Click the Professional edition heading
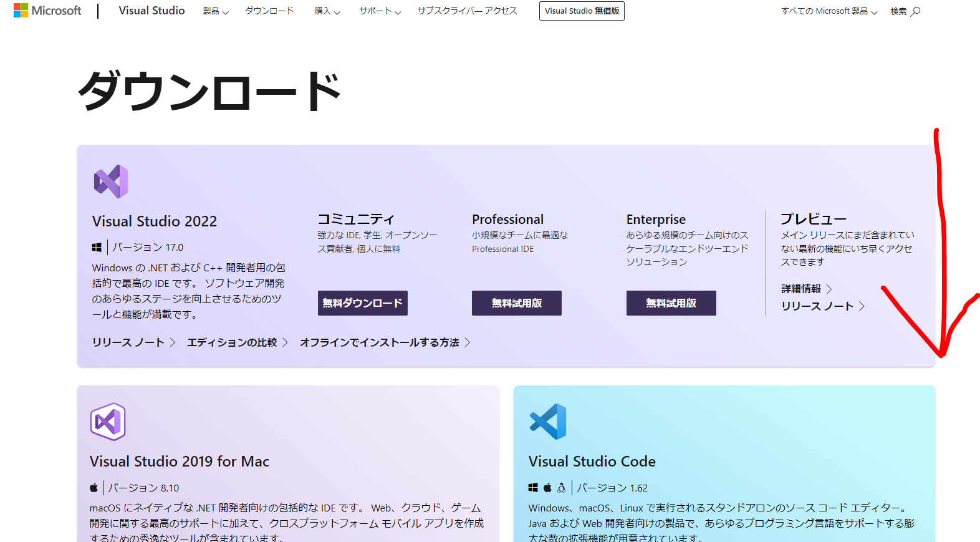The image size is (980, 542). 507,220
